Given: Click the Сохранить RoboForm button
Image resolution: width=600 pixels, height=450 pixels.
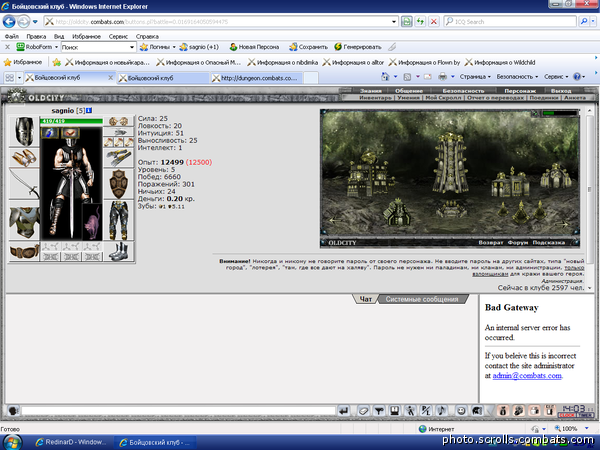Looking at the screenshot, I should 308,47.
